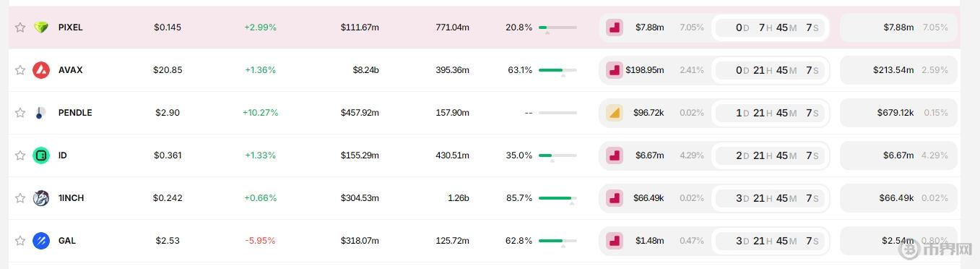Click the 1INCH unicorn logo
980x269 pixels.
[x=41, y=198]
